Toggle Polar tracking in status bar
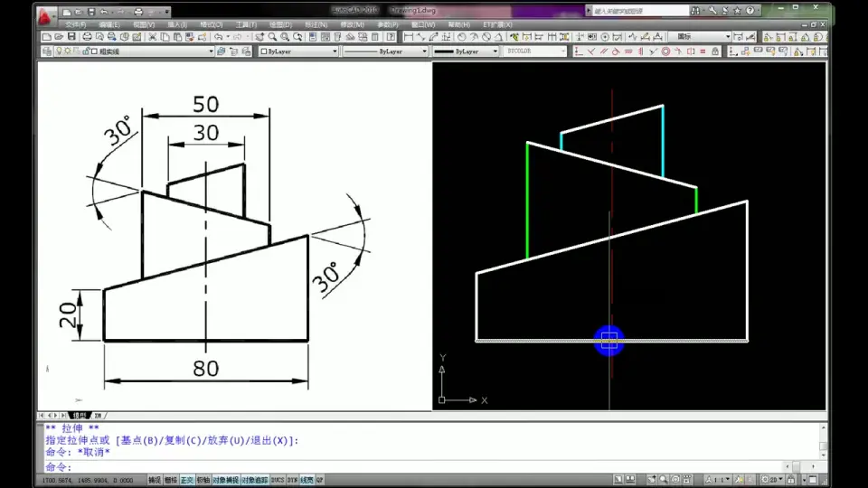The width and height of the screenshot is (868, 488). pos(203,480)
